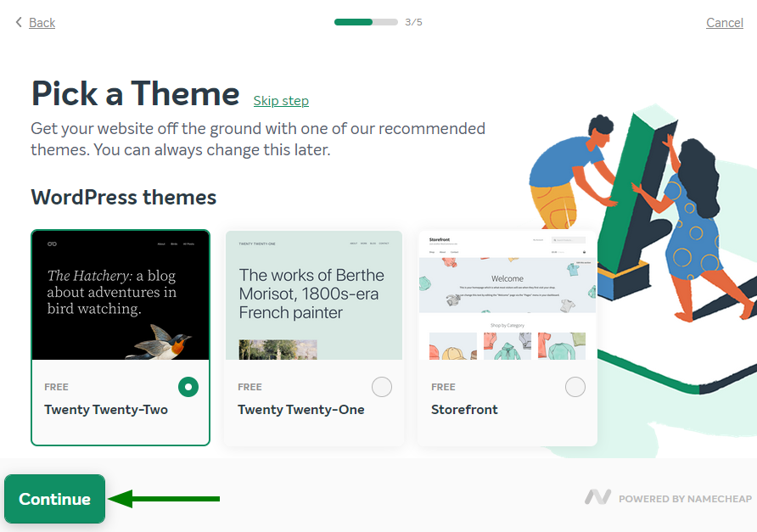Select the Twenty Twenty-One radio button
The height and width of the screenshot is (532, 757).
pyautogui.click(x=382, y=387)
